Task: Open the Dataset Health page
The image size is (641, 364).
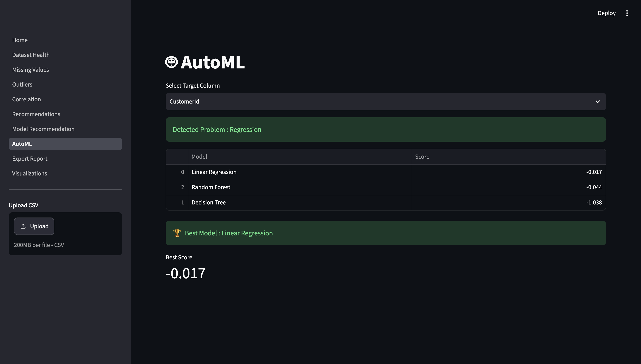Action: tap(31, 55)
